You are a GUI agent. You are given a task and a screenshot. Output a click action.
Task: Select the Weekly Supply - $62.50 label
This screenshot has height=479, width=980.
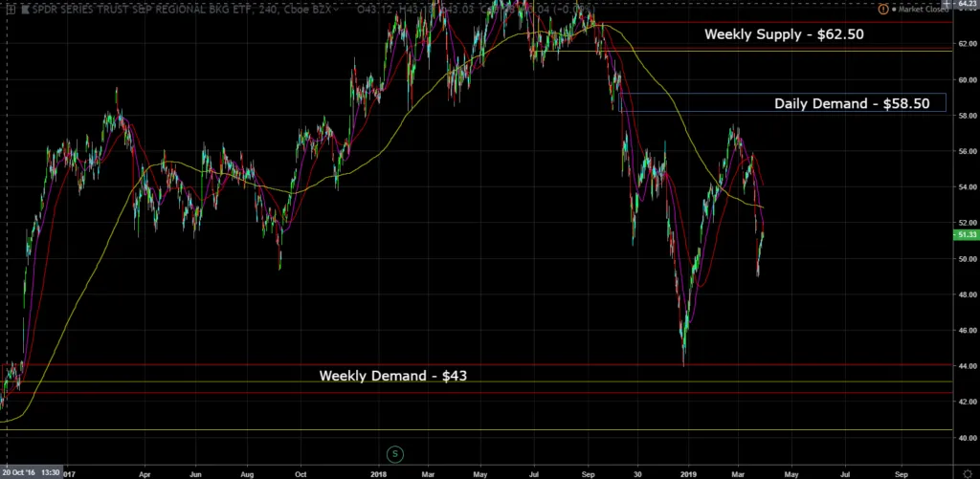point(784,34)
